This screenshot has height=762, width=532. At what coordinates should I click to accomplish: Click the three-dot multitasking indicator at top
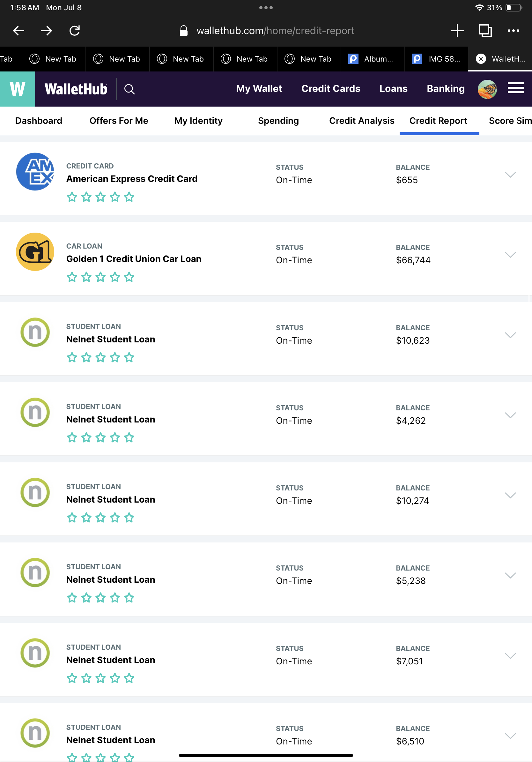[266, 7]
